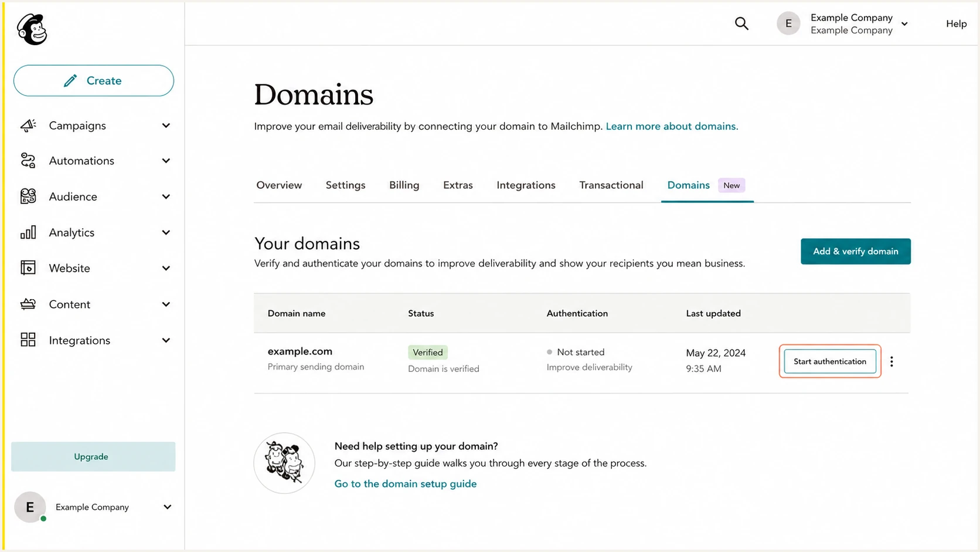Click the Authentication column header
Screen dimensions: 980x552
point(577,313)
